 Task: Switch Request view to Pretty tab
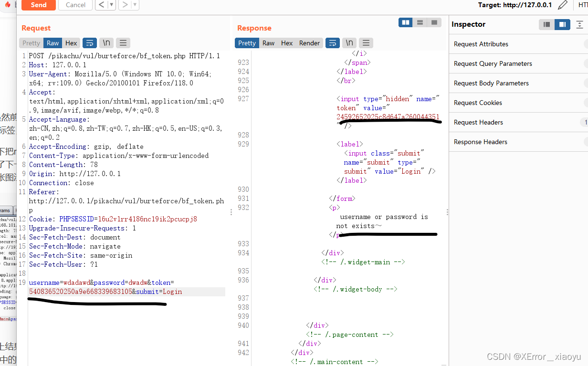(x=31, y=43)
